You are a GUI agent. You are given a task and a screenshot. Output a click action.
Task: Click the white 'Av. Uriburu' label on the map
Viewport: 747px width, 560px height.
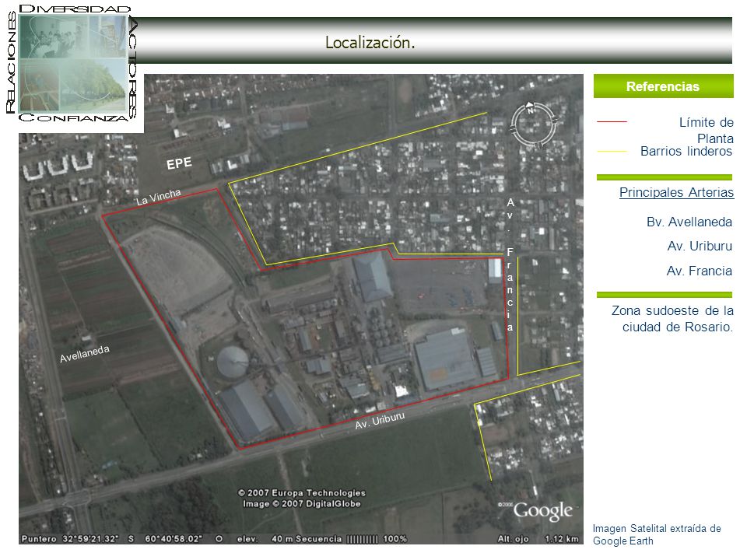(380, 421)
